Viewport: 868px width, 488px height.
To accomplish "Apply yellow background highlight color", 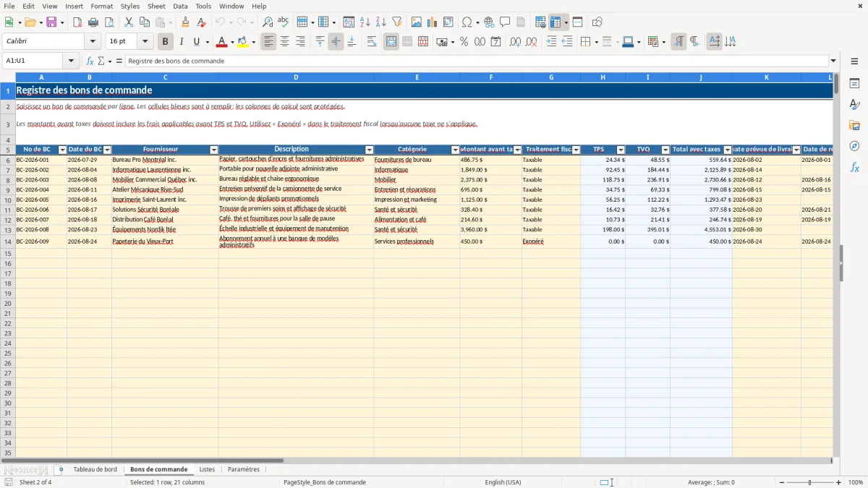I will tap(242, 42).
